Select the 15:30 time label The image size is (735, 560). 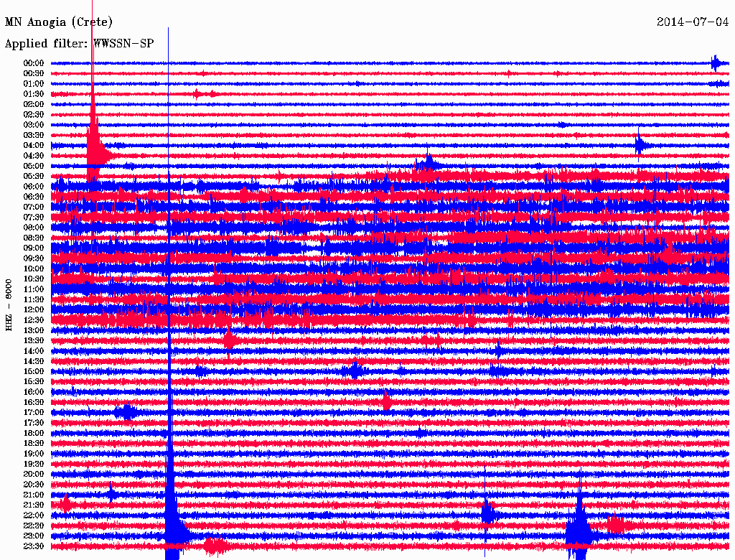tap(34, 382)
